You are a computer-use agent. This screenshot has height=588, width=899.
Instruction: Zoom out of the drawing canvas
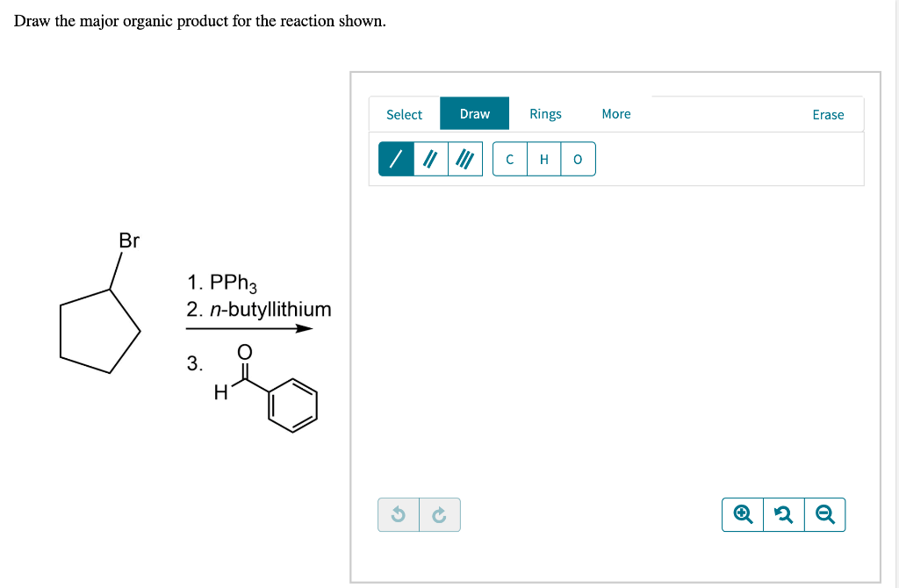click(825, 514)
